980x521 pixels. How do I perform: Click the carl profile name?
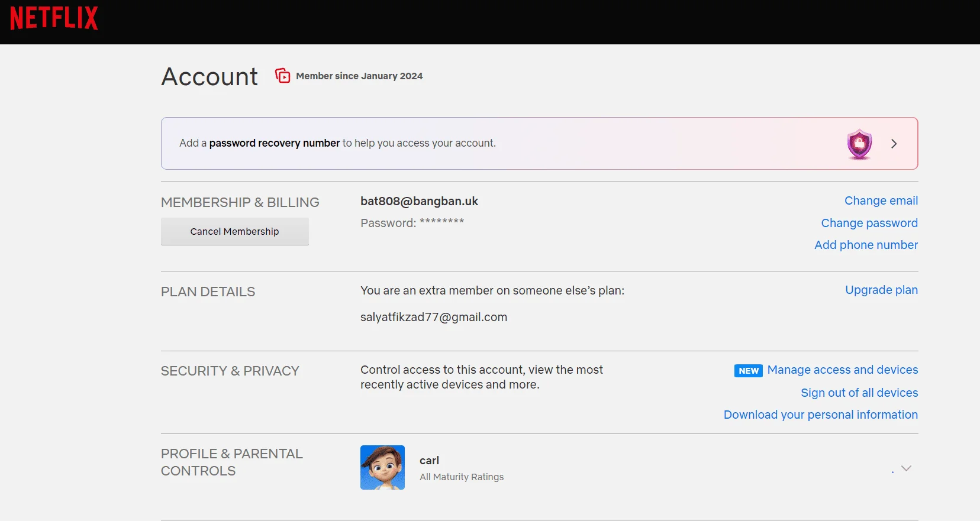coord(429,461)
